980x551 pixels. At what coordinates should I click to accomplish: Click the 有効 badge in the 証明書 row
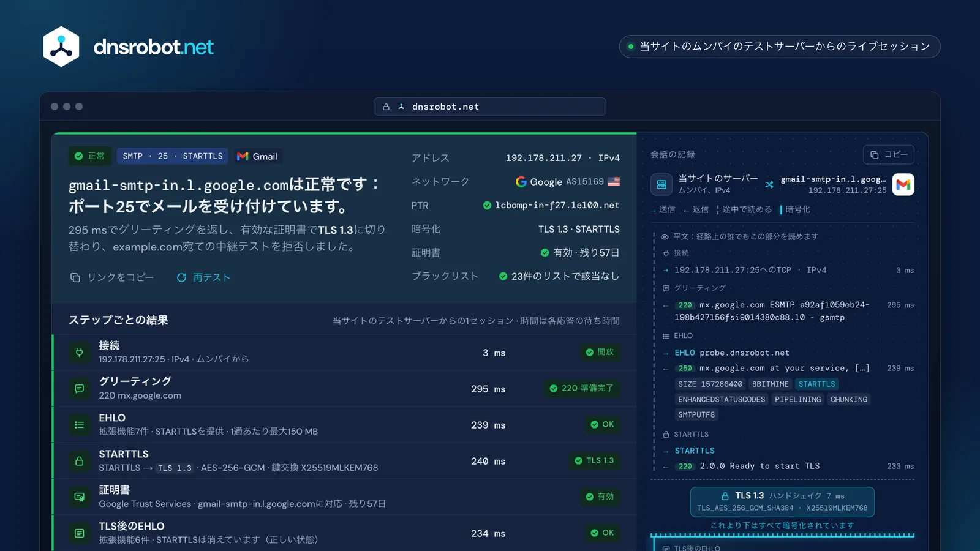tap(600, 497)
